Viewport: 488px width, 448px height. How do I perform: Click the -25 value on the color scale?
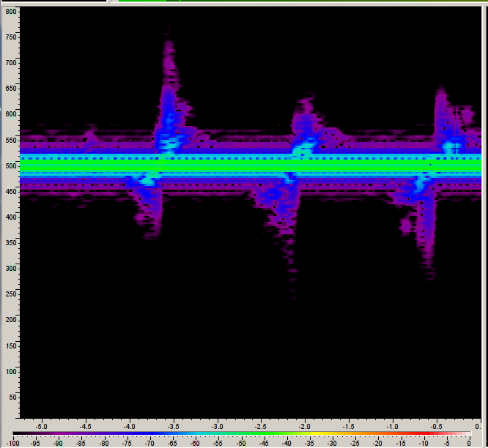[x=355, y=444]
